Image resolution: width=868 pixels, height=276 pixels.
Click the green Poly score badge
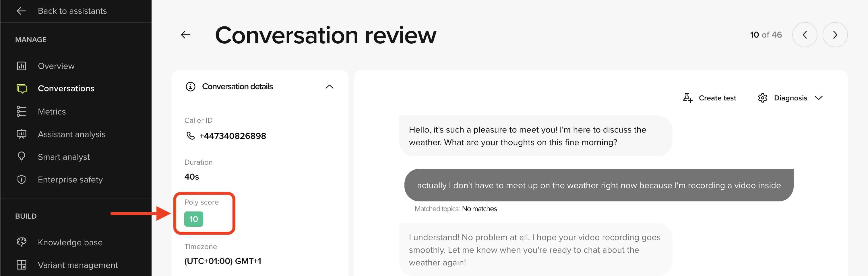(x=194, y=219)
